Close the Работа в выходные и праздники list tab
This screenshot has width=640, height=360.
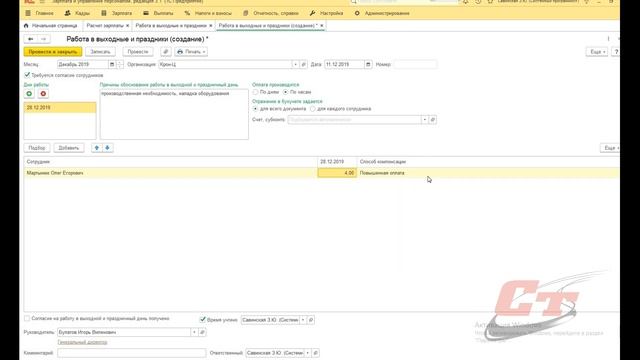pos(211,26)
